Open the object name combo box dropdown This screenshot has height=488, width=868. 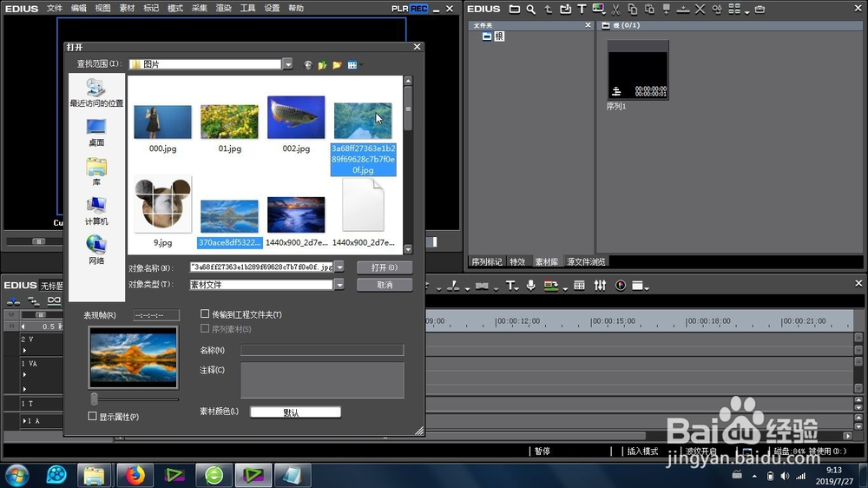pyautogui.click(x=339, y=267)
